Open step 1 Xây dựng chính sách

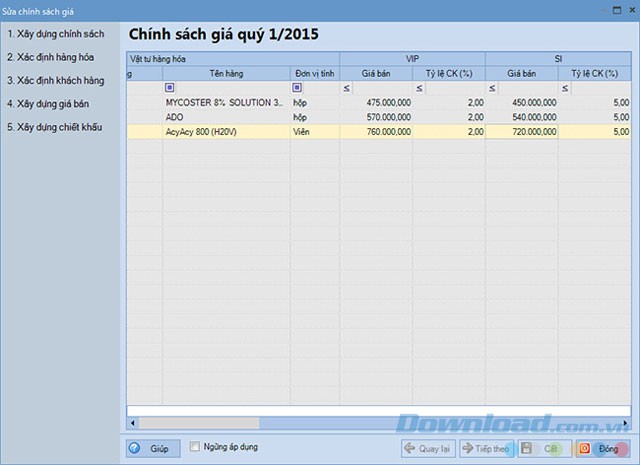[x=56, y=34]
